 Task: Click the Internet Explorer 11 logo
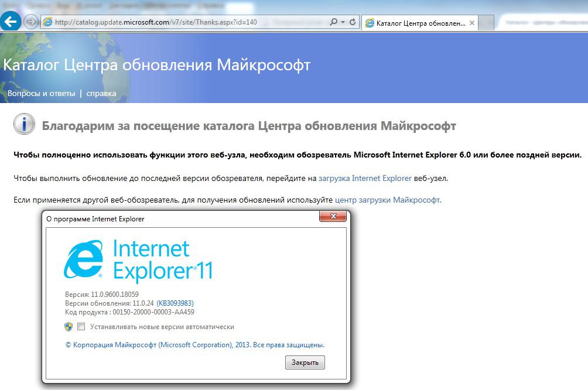[x=139, y=260]
